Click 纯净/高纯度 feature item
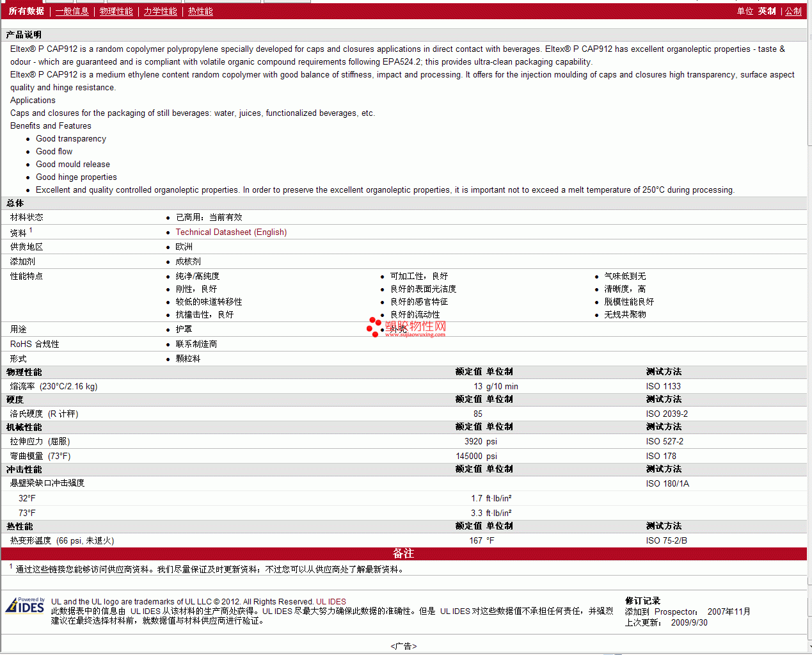The height and width of the screenshot is (655, 812). point(198,277)
